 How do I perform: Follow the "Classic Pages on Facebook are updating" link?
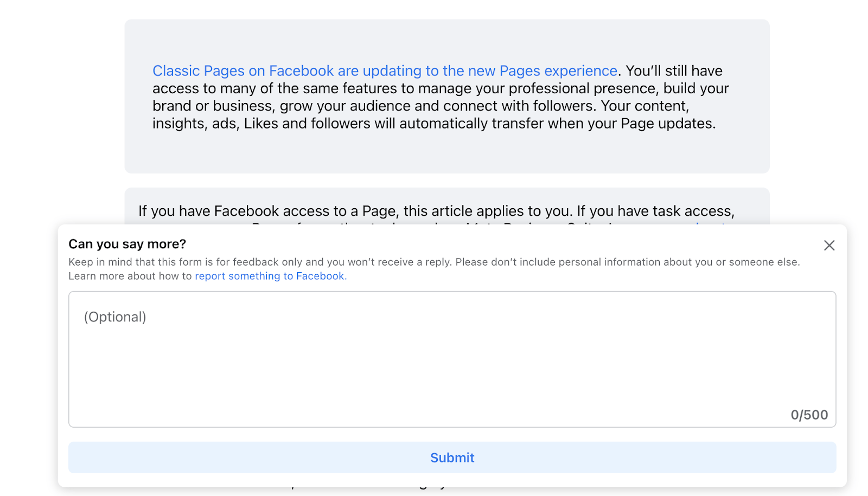click(385, 71)
